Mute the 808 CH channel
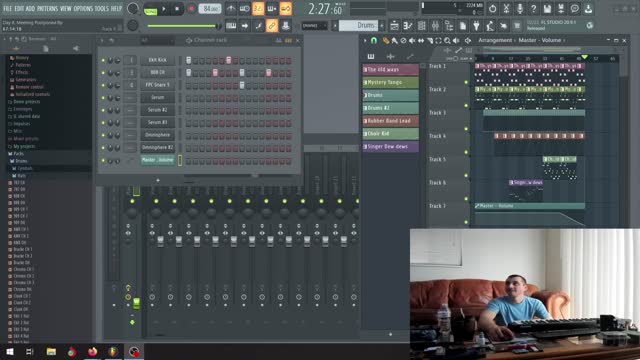The height and width of the screenshot is (360, 640). [x=103, y=73]
